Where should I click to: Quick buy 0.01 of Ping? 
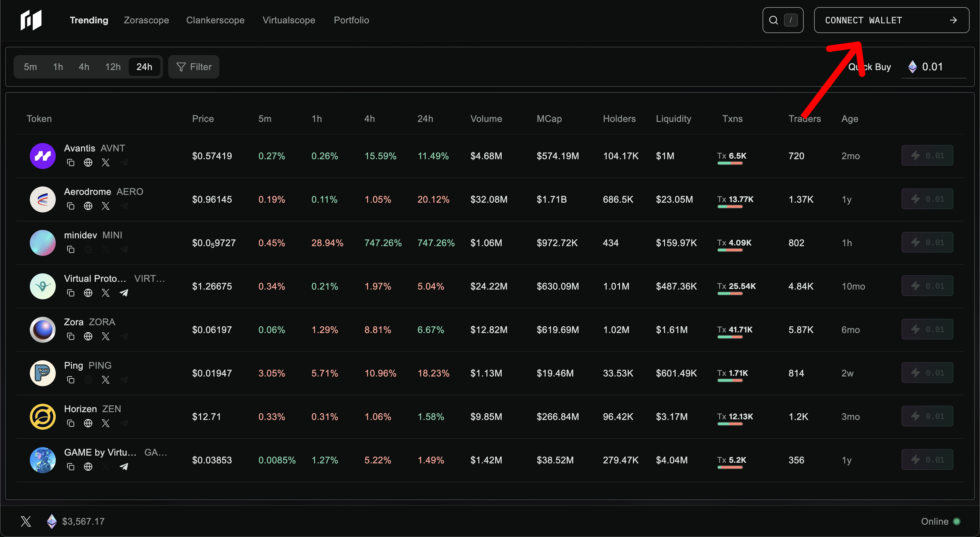coord(927,373)
